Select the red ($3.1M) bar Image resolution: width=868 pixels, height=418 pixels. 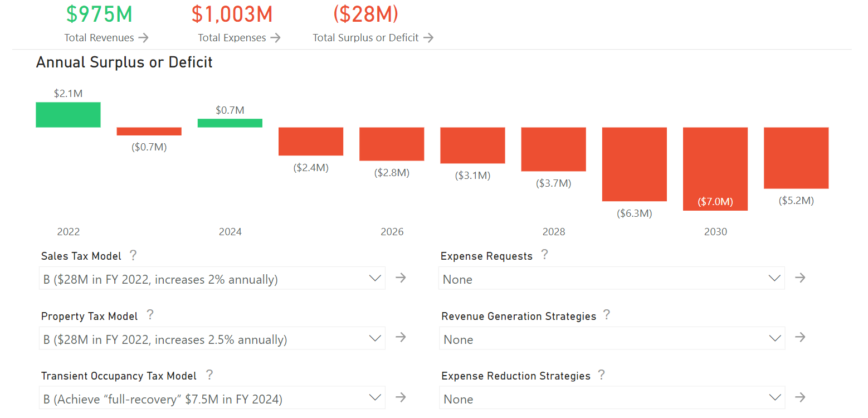coord(472,145)
